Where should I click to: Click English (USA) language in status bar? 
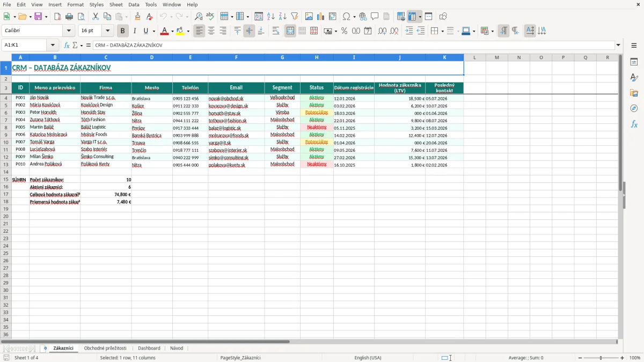368,358
